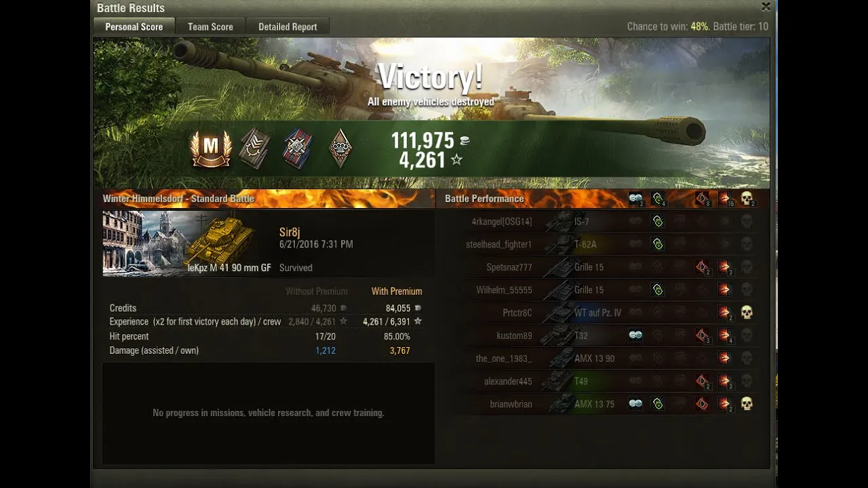
Task: Open the Detailed Report tab
Action: click(288, 26)
